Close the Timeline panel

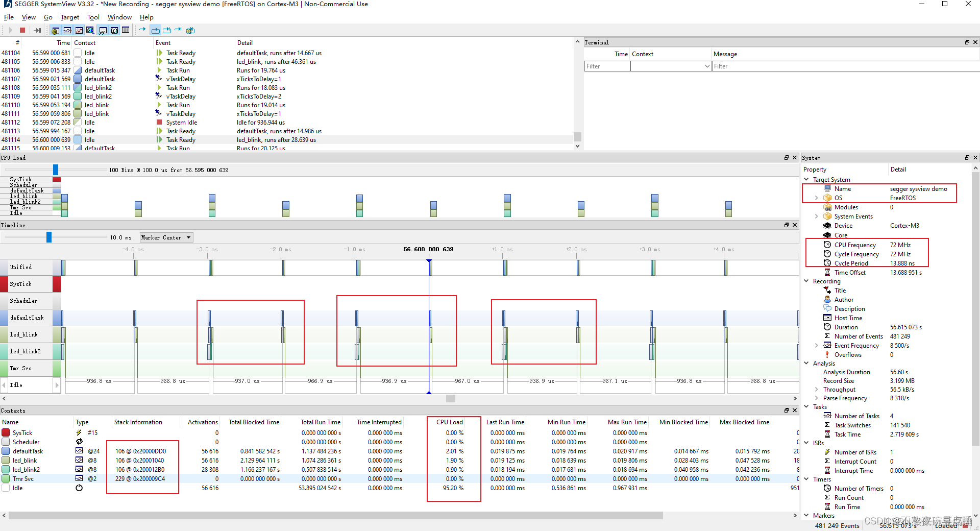point(795,225)
